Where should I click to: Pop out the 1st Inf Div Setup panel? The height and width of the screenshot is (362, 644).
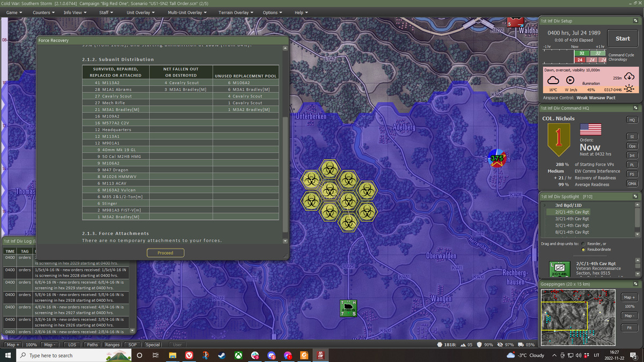point(634,20)
